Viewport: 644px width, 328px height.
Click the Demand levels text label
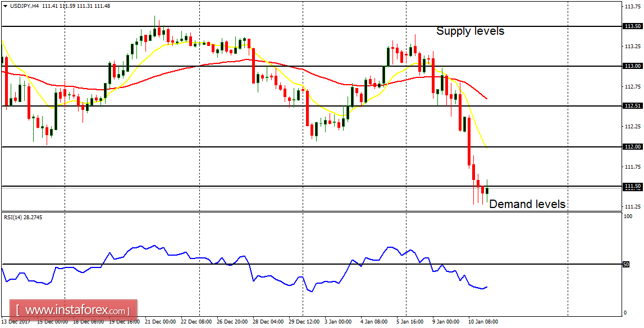(528, 204)
